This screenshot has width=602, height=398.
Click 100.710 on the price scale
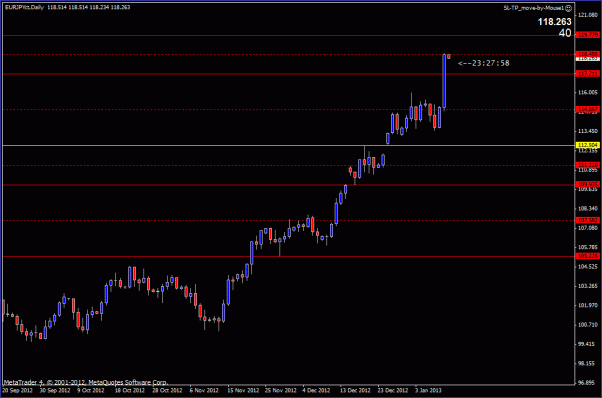tap(588, 325)
